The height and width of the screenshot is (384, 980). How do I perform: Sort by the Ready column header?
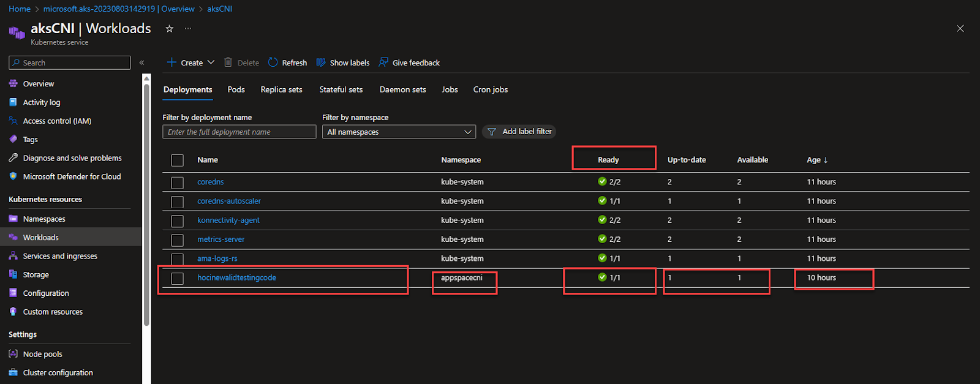[x=608, y=160]
